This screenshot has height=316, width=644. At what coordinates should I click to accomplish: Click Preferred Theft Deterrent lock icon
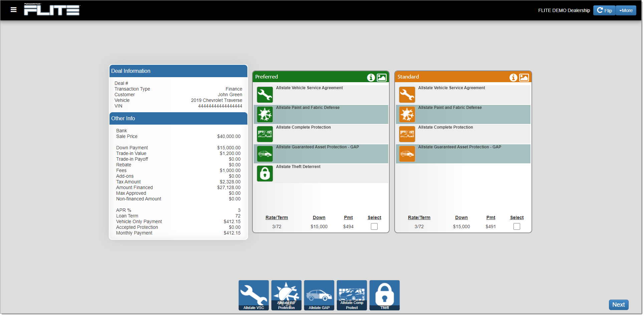pos(265,174)
